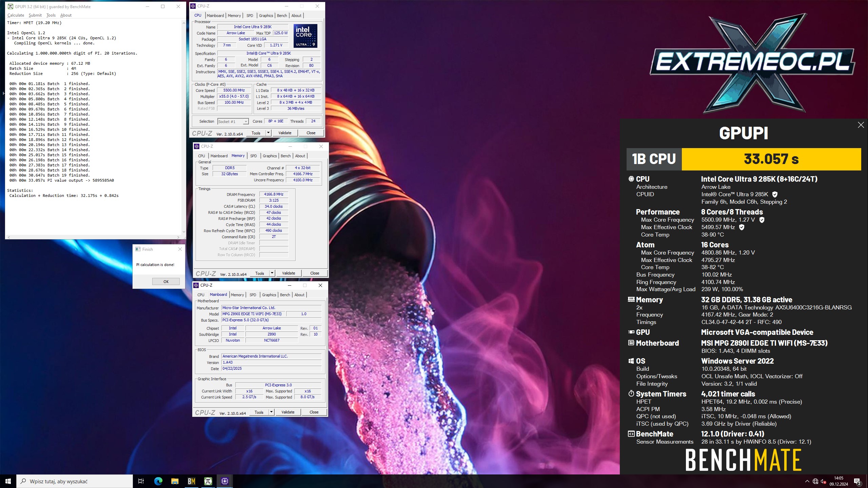868x488 pixels.
Task: Click the CPUID verified shield icon
Action: point(775,195)
